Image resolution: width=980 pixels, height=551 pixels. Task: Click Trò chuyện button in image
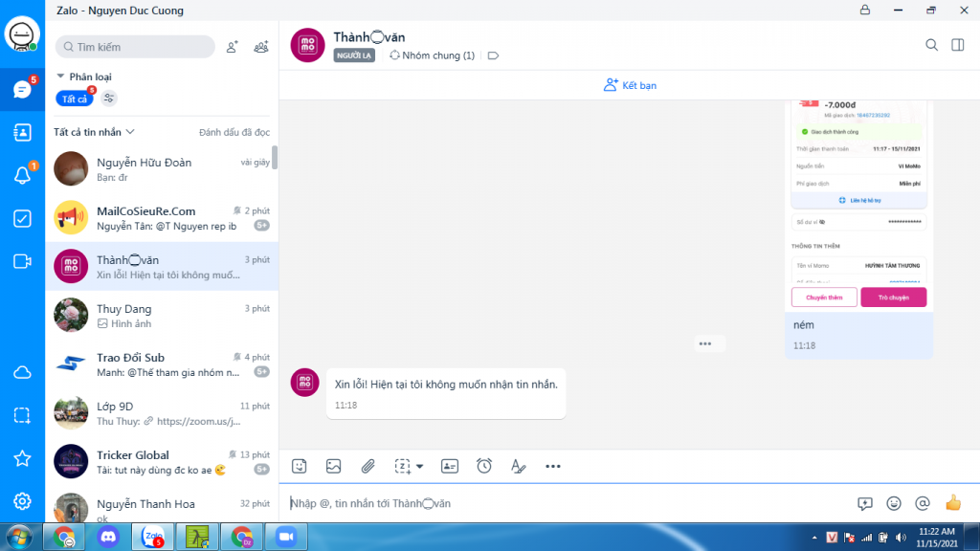(893, 298)
